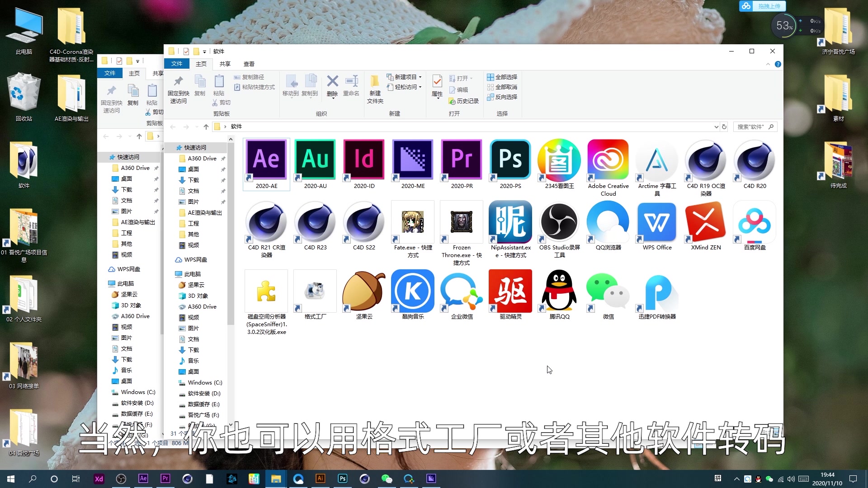The image size is (868, 488).
Task: Select the QQ浏览器 shortcut
Action: tap(608, 226)
